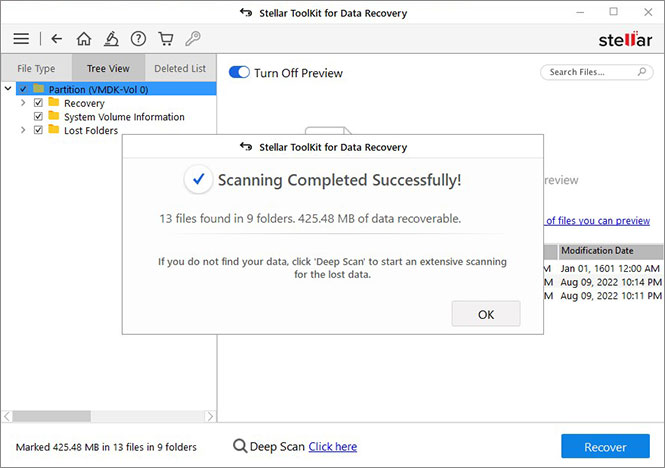
Task: Click the dialog's title bar app icon
Action: tap(246, 146)
